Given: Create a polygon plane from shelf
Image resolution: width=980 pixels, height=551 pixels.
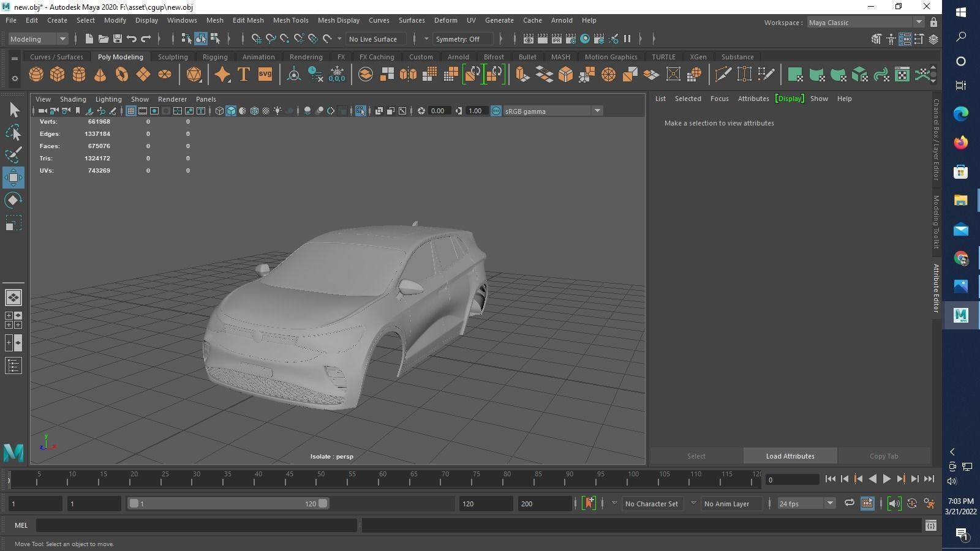Looking at the screenshot, I should [x=143, y=75].
